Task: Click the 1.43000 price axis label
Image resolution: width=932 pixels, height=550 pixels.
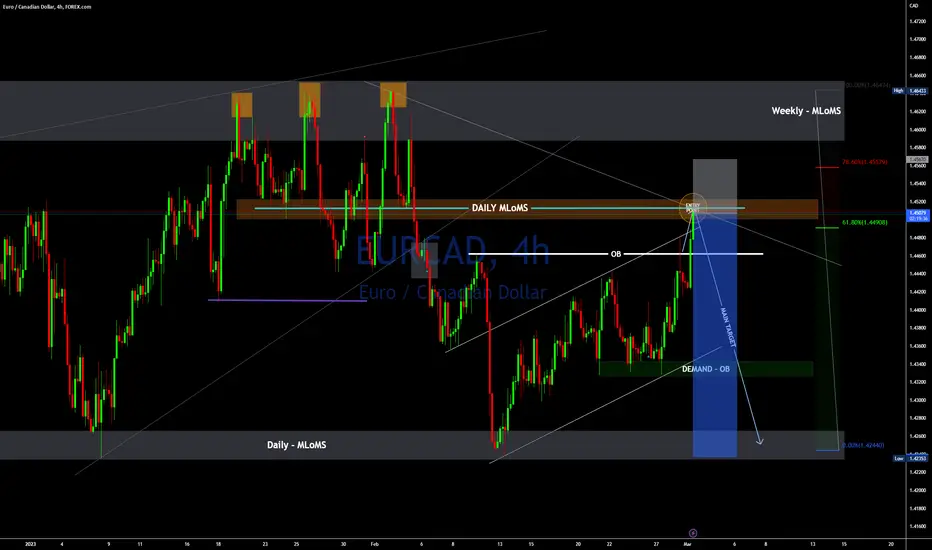Action: 918,400
